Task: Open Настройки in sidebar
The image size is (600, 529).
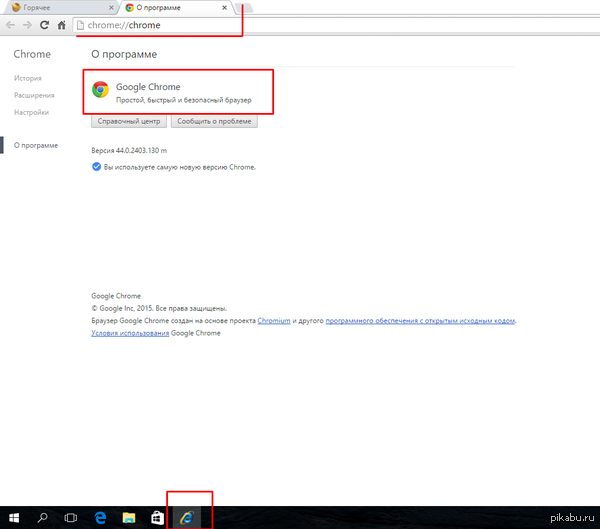Action: [31, 112]
